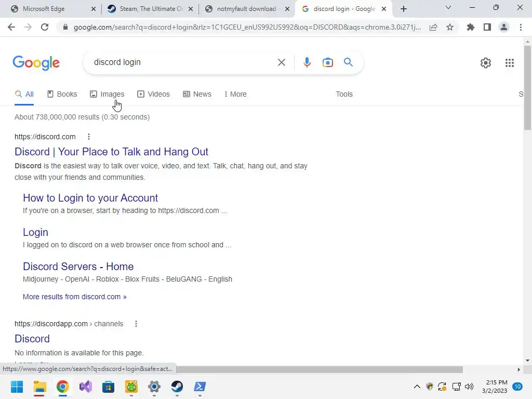Image resolution: width=532 pixels, height=399 pixels.
Task: Open the clock showing 2:15 PM
Action: (495, 387)
